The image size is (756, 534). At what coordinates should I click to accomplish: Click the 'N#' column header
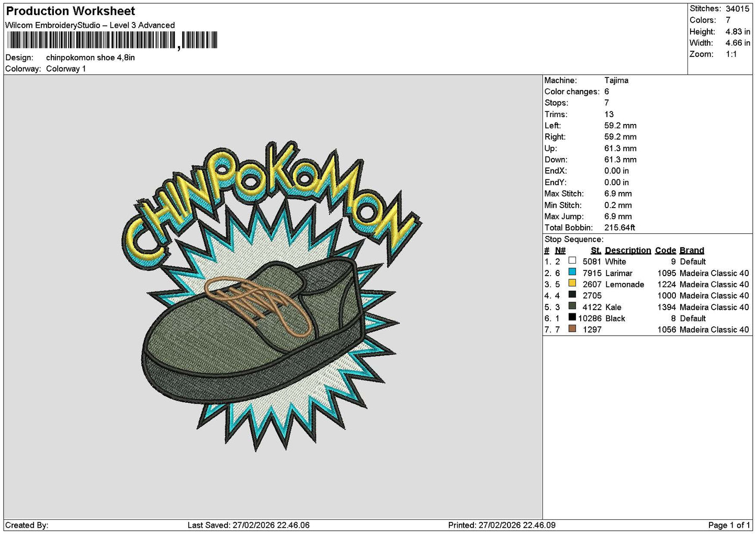(x=560, y=251)
